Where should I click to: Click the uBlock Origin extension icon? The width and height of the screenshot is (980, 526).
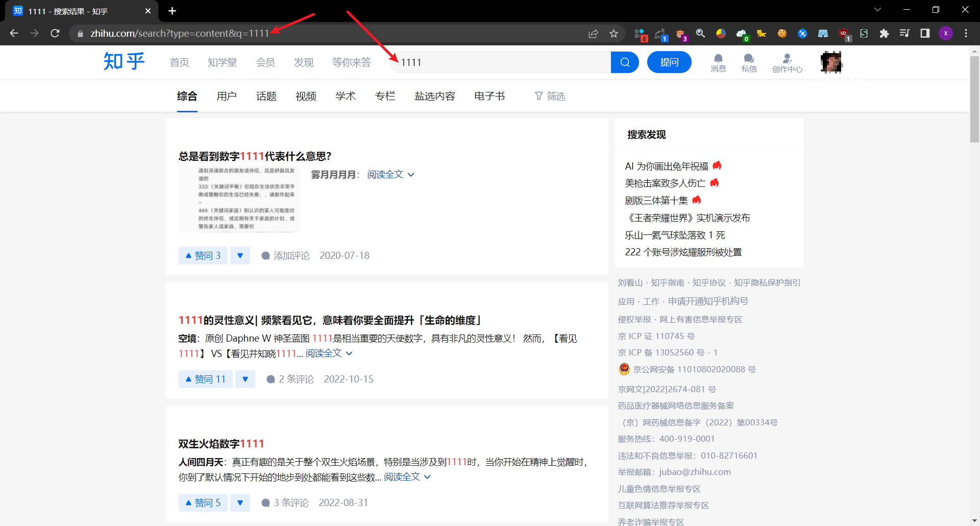[844, 34]
